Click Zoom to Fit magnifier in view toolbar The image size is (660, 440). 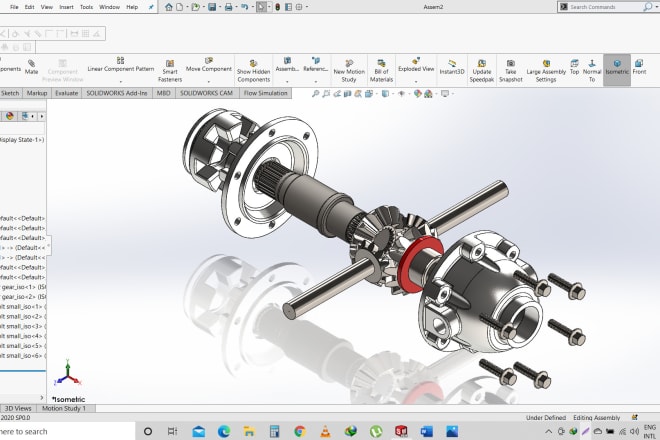315,93
